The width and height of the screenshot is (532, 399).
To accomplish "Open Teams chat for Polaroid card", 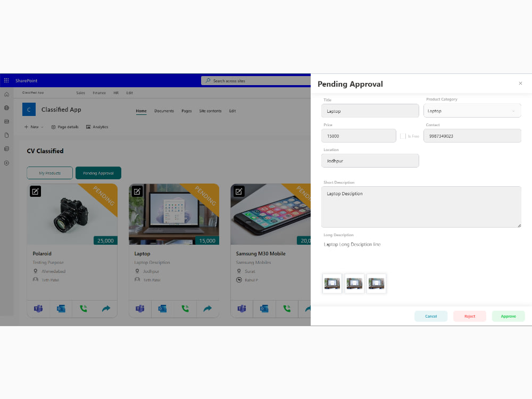I will [x=38, y=309].
